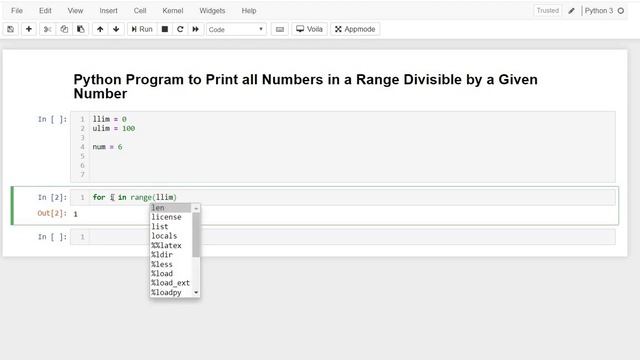Select '%ldir' autocomplete suggestion
The height and width of the screenshot is (360, 640).
(171, 255)
